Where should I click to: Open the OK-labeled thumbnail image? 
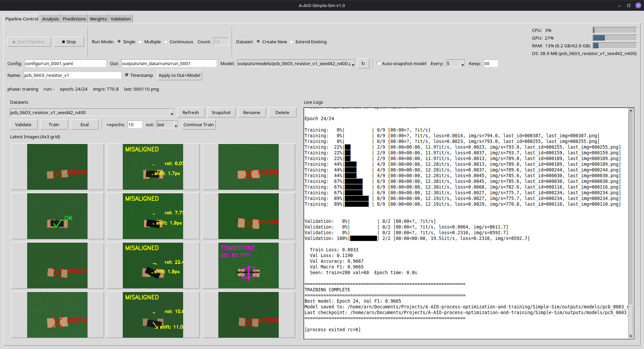(57, 216)
